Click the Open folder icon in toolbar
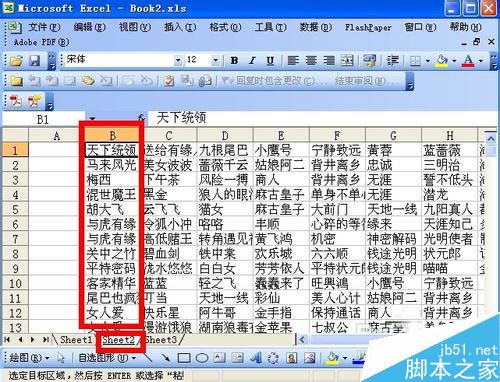 point(16,61)
